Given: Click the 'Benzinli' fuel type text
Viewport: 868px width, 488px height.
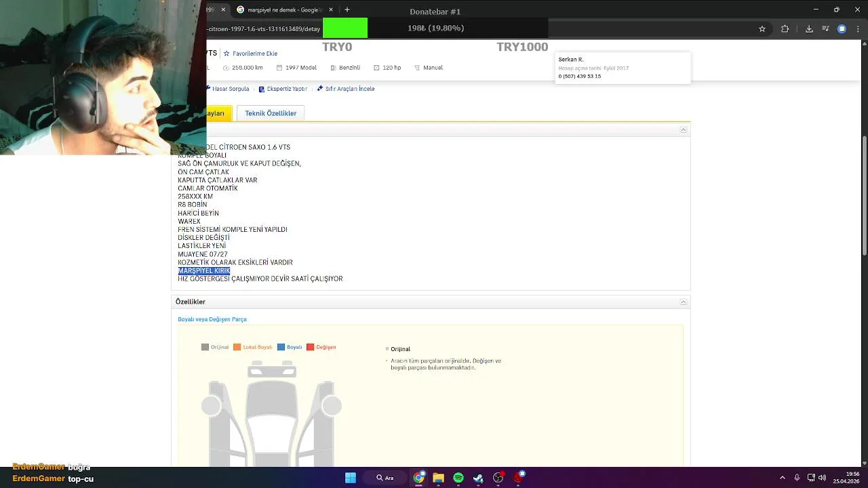Looking at the screenshot, I should coord(350,68).
